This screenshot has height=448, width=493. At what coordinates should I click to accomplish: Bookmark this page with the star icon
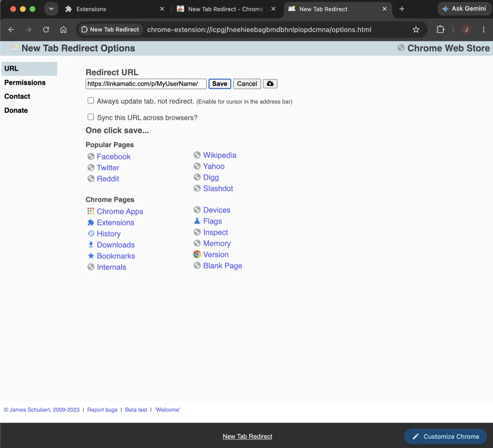coord(416,30)
